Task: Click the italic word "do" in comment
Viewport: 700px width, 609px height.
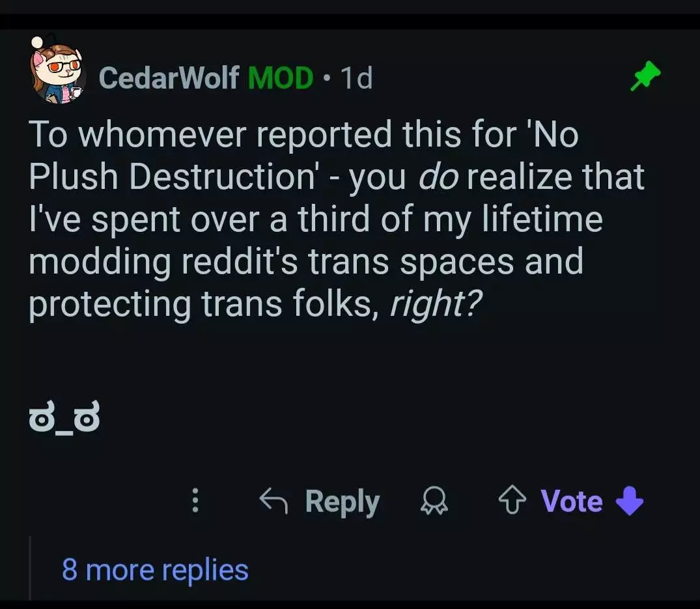Action: [x=438, y=178]
